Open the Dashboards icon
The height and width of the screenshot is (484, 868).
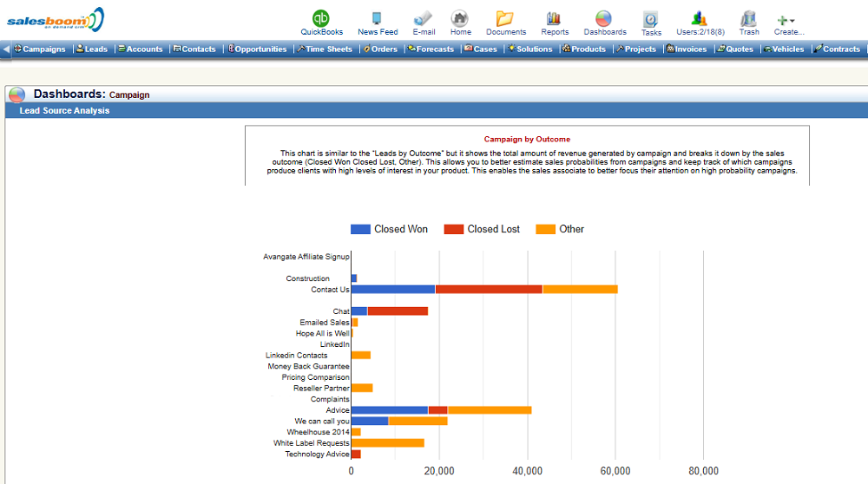click(604, 18)
